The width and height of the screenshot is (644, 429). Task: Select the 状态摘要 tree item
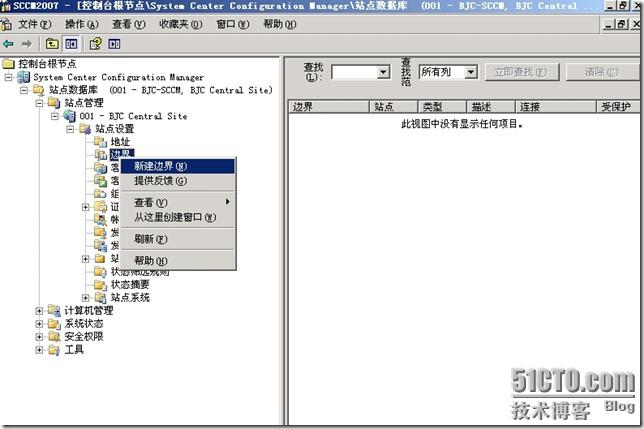[130, 284]
